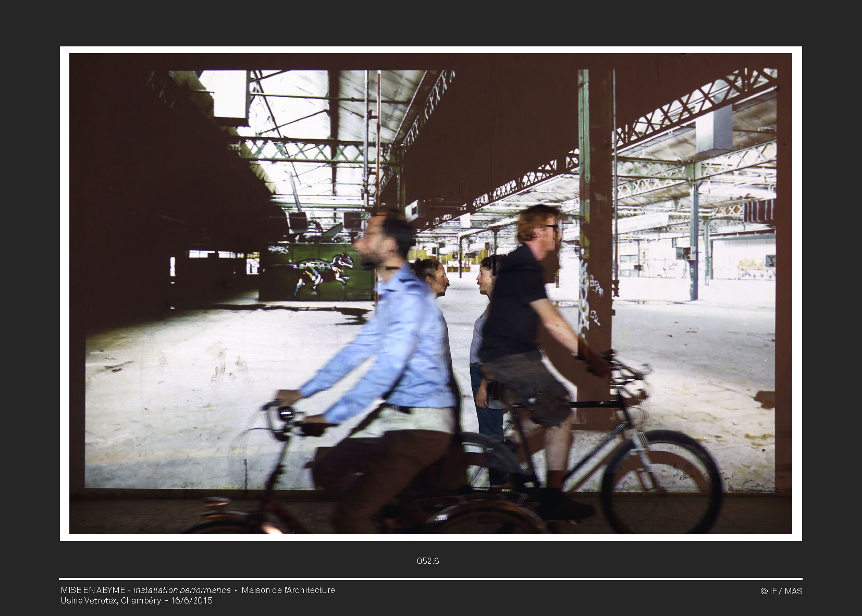The image size is (862, 616).
Task: Click the front wheel of right bicycle
Action: click(661, 482)
